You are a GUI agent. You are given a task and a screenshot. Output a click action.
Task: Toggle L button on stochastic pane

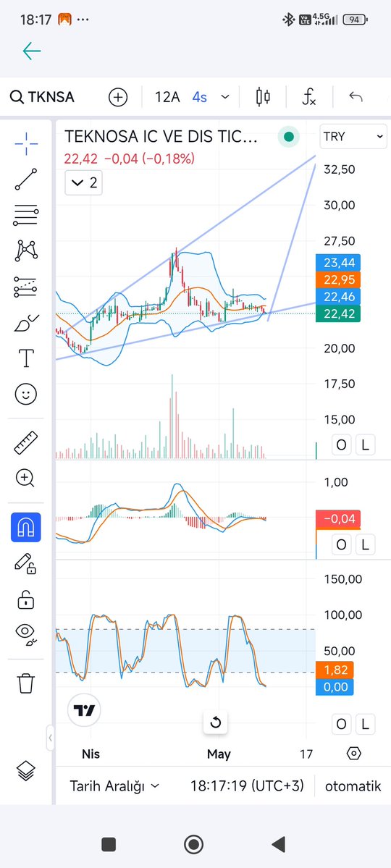click(365, 724)
